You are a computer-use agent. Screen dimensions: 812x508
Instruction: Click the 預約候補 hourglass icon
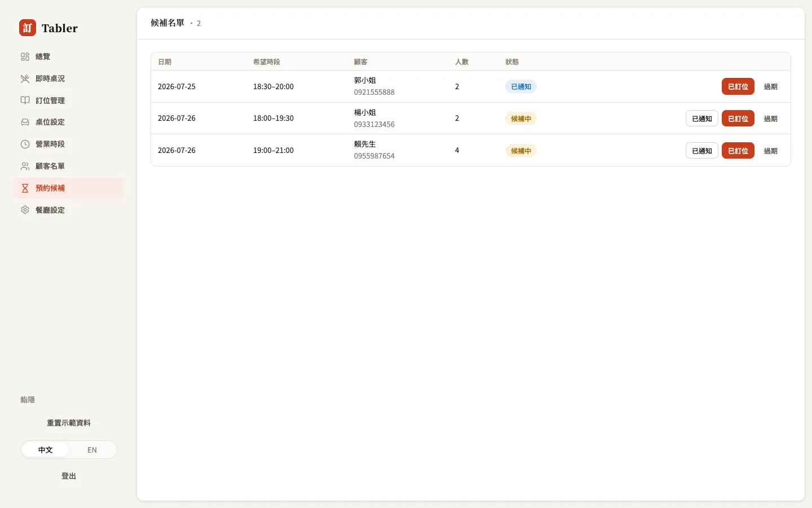pos(25,188)
